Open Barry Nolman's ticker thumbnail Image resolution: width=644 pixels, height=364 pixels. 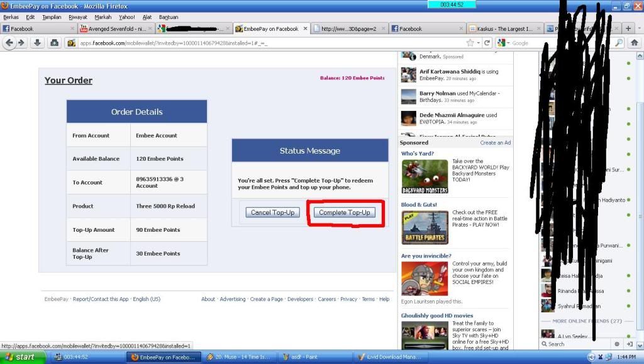pos(408,96)
